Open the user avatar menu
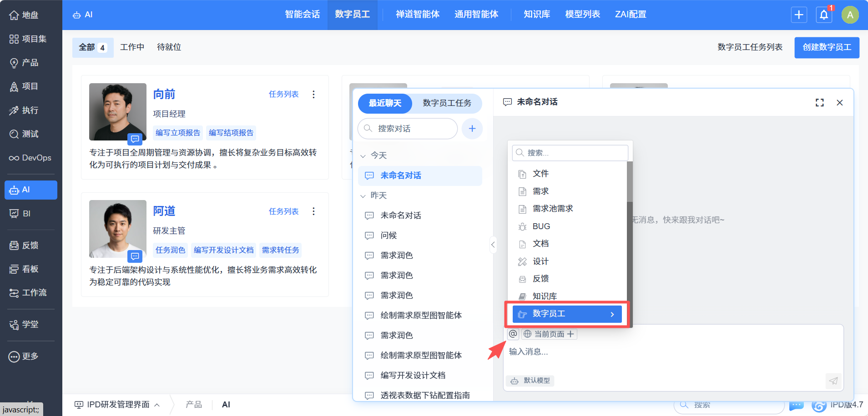868x416 pixels. (x=850, y=15)
